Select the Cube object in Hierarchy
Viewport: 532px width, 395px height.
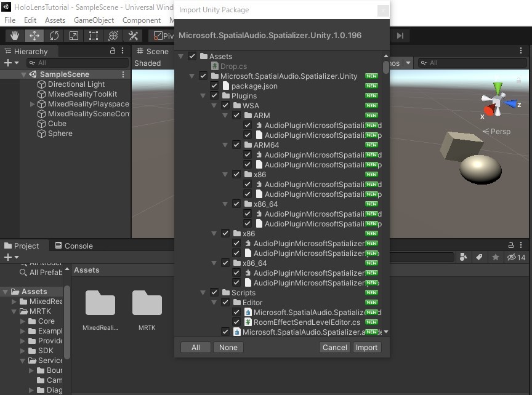[x=57, y=124]
